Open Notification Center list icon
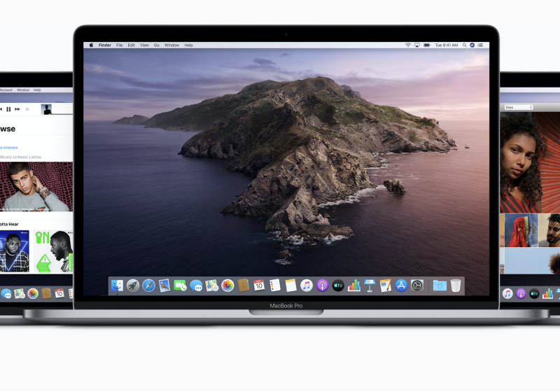 tap(481, 45)
